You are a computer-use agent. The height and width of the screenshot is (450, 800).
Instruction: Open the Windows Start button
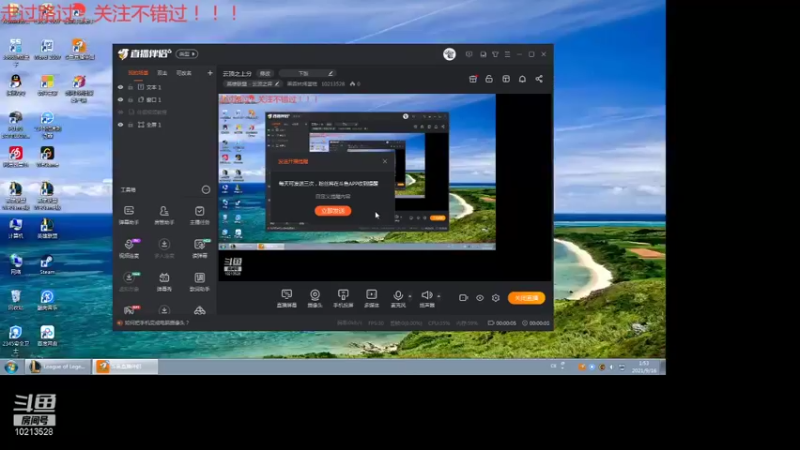coord(11,366)
